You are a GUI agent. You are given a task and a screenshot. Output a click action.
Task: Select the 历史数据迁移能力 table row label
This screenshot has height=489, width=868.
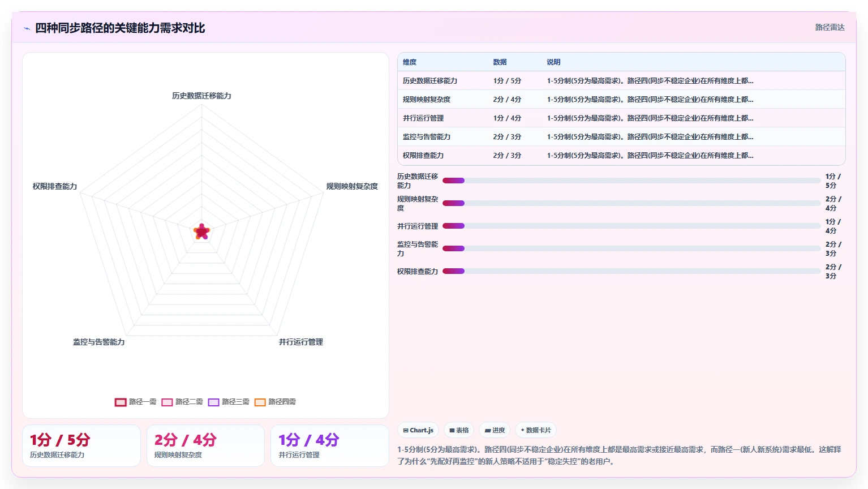[x=430, y=81]
